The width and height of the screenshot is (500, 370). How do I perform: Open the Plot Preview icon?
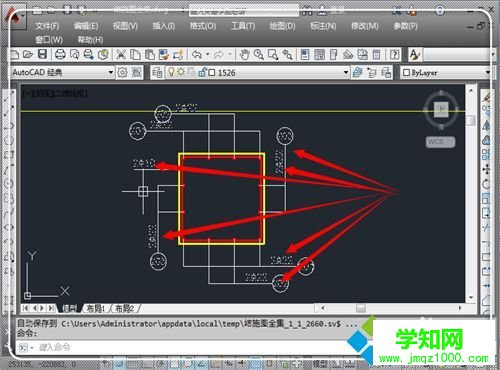pyautogui.click(x=74, y=54)
